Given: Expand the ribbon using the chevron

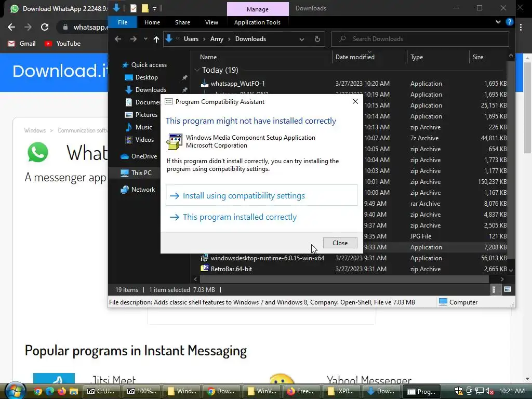Looking at the screenshot, I should pyautogui.click(x=498, y=22).
